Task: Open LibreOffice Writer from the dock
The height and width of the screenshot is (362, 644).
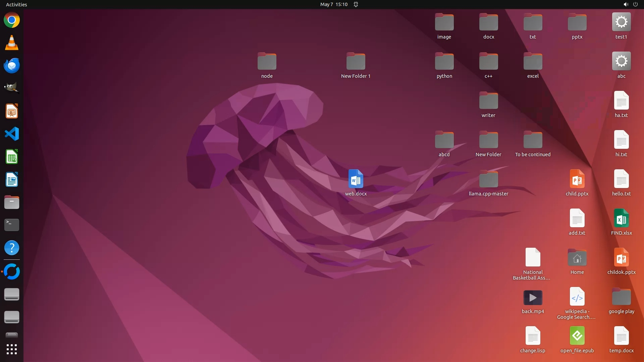Action: pos(12,180)
